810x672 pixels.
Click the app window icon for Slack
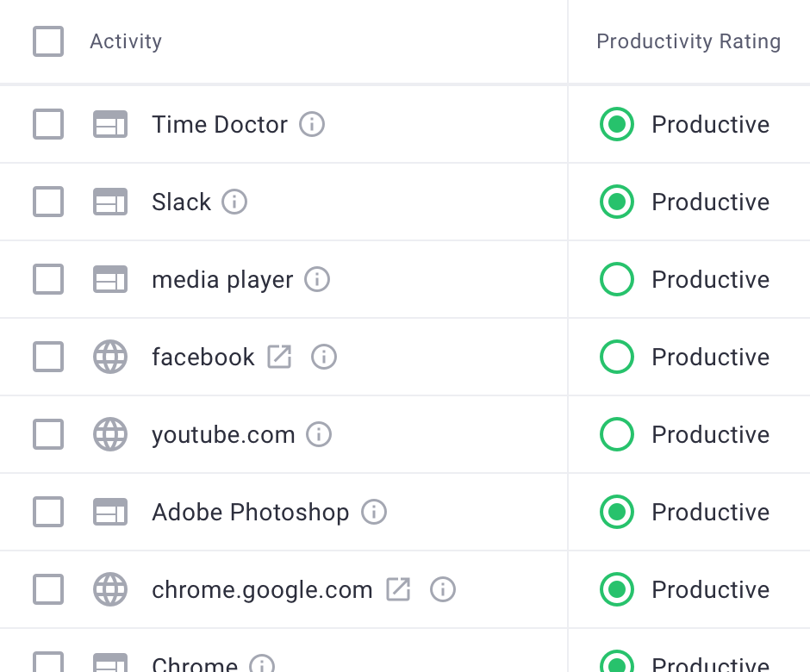110,202
